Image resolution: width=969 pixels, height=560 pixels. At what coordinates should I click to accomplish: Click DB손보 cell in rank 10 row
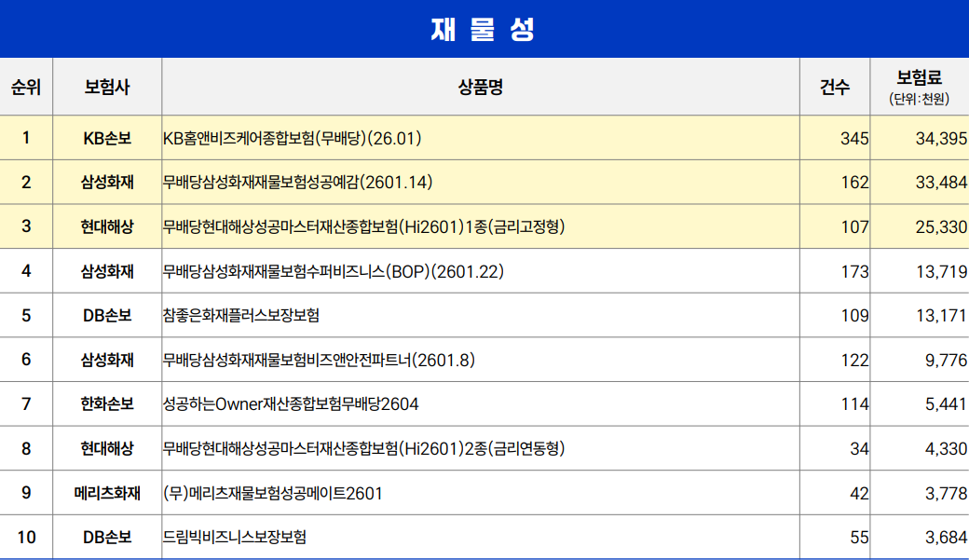point(107,538)
